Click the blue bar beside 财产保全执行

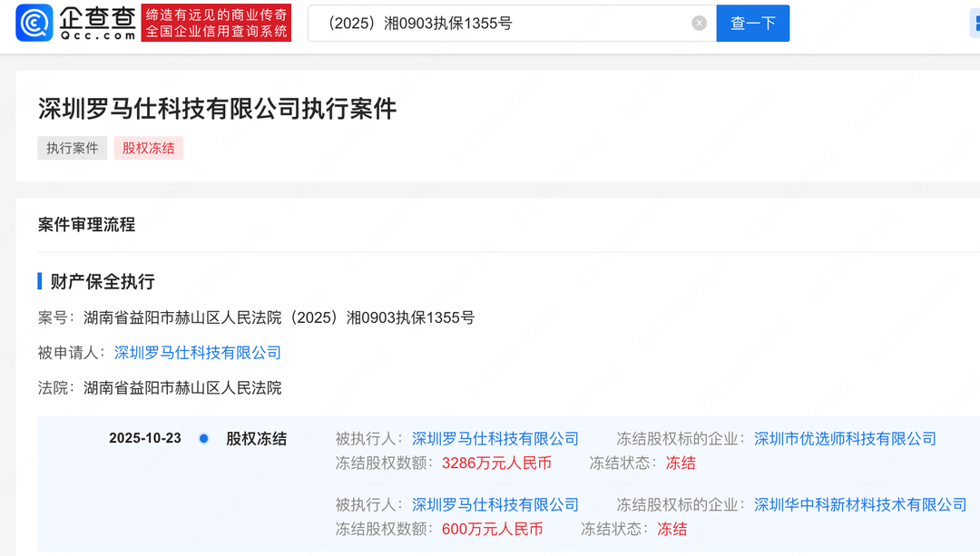(x=39, y=281)
